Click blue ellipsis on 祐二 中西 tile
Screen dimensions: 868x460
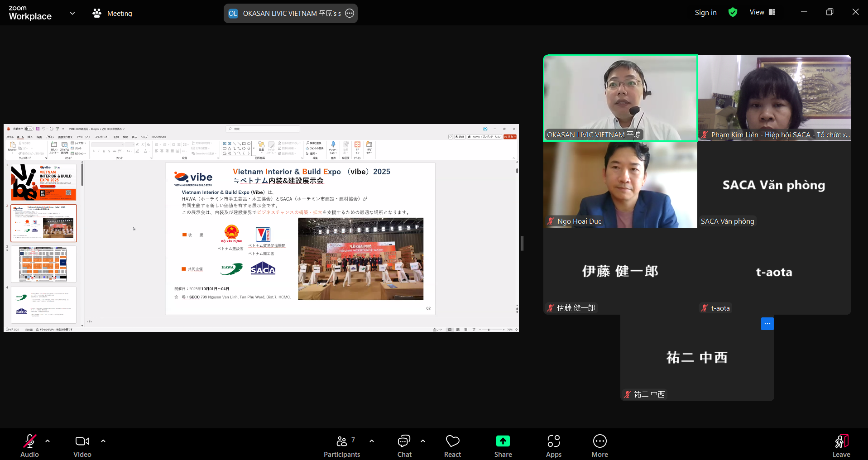(x=767, y=324)
